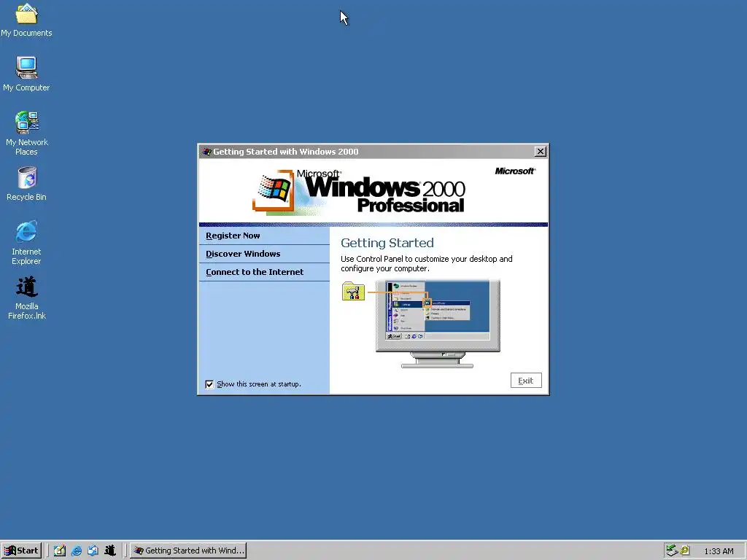Viewport: 747px width, 560px height.
Task: Launch Internet Explorer from Quick Launch
Action: coord(76,551)
